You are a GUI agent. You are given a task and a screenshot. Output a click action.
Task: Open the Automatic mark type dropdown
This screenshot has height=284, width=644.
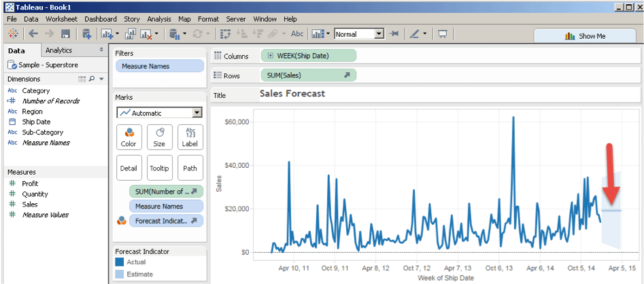click(197, 113)
